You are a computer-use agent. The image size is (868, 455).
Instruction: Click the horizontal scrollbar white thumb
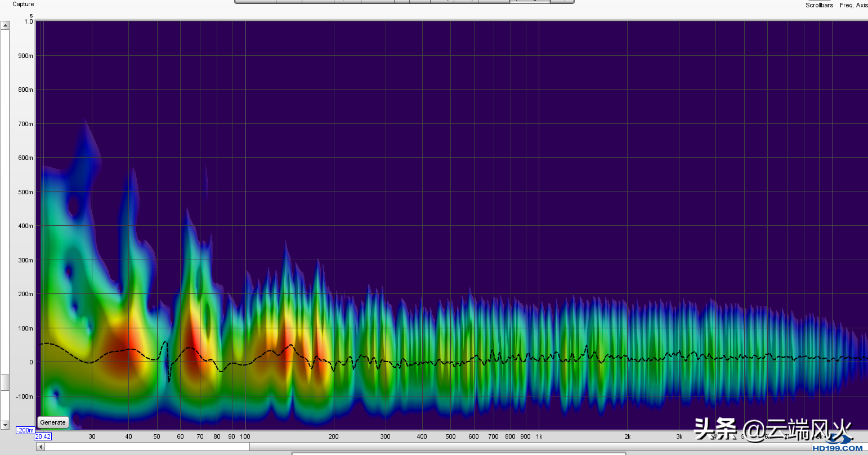click(x=147, y=447)
